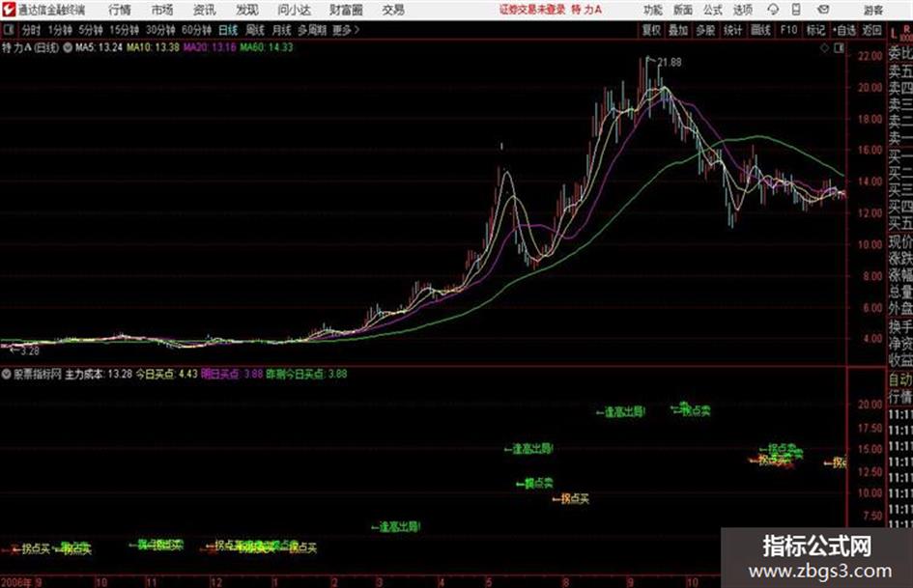Click the 3.28 low price marker

point(30,351)
